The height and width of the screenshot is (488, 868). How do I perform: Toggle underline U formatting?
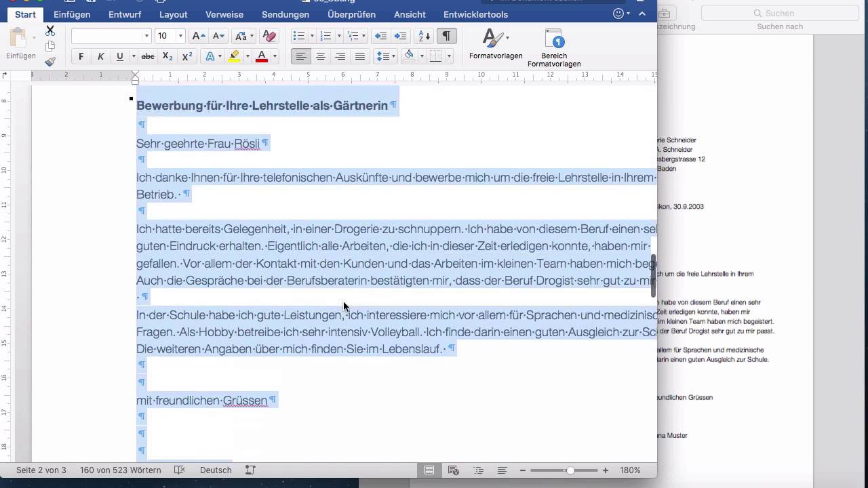tap(119, 57)
